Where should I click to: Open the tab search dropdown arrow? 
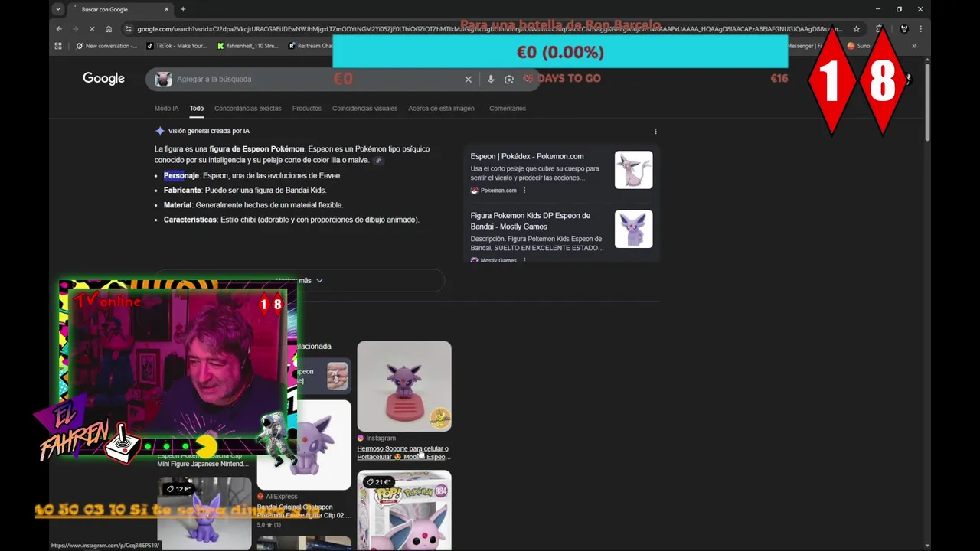coord(58,9)
